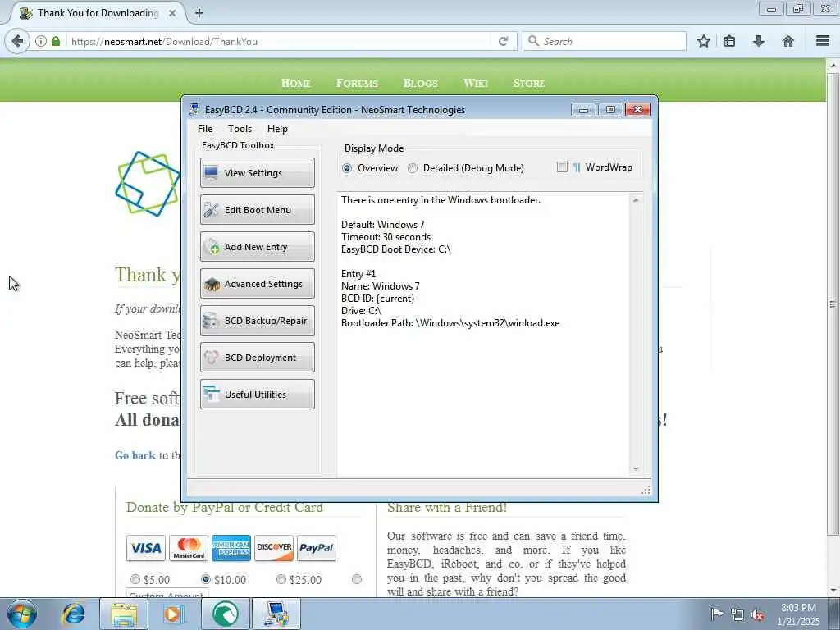Click the Firefox back arrow
This screenshot has width=840, height=630.
point(17,41)
